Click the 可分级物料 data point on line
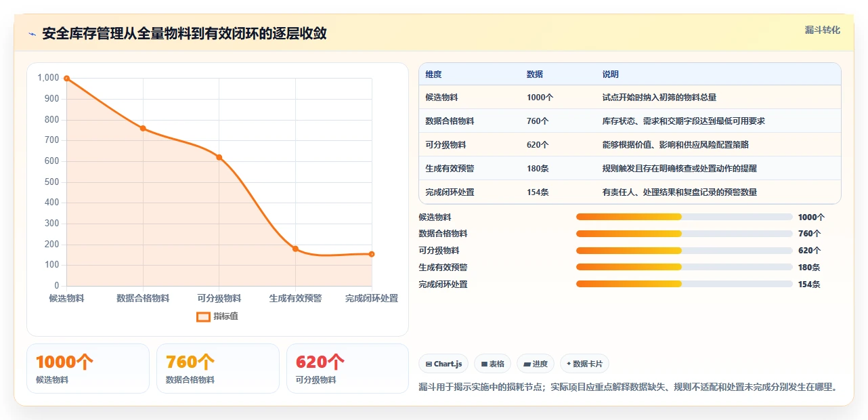The image size is (868, 420). 219,157
